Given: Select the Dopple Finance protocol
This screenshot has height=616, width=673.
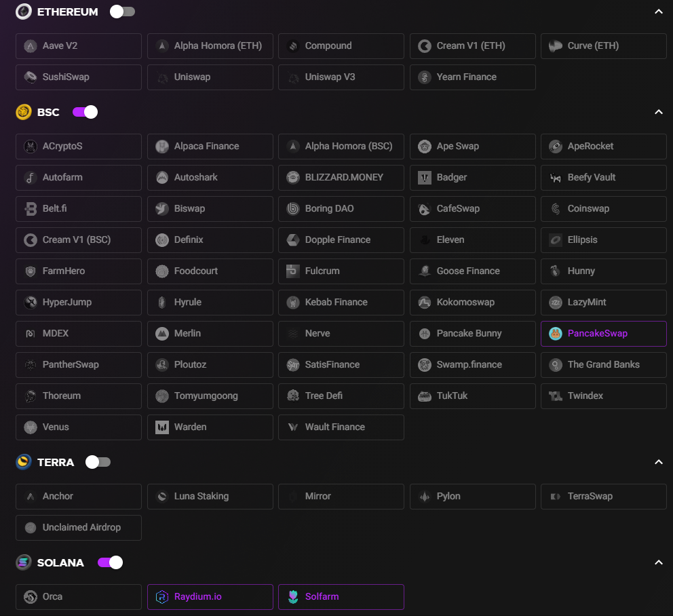Looking at the screenshot, I should coord(341,240).
